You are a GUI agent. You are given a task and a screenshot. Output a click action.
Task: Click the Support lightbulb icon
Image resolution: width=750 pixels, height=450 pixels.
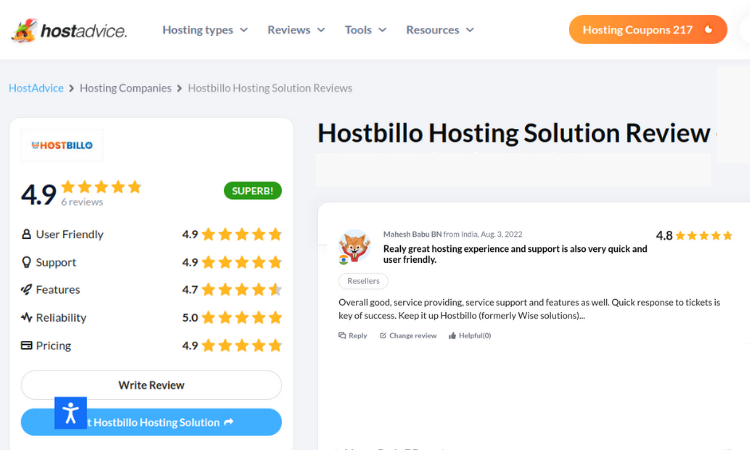click(26, 262)
